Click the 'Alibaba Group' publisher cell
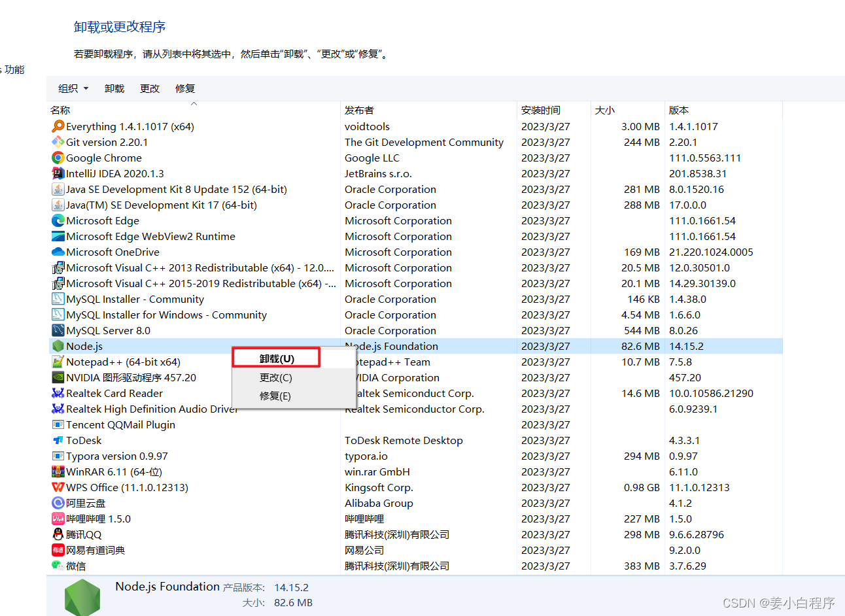Screen dimensions: 845x616 [x=379, y=503]
